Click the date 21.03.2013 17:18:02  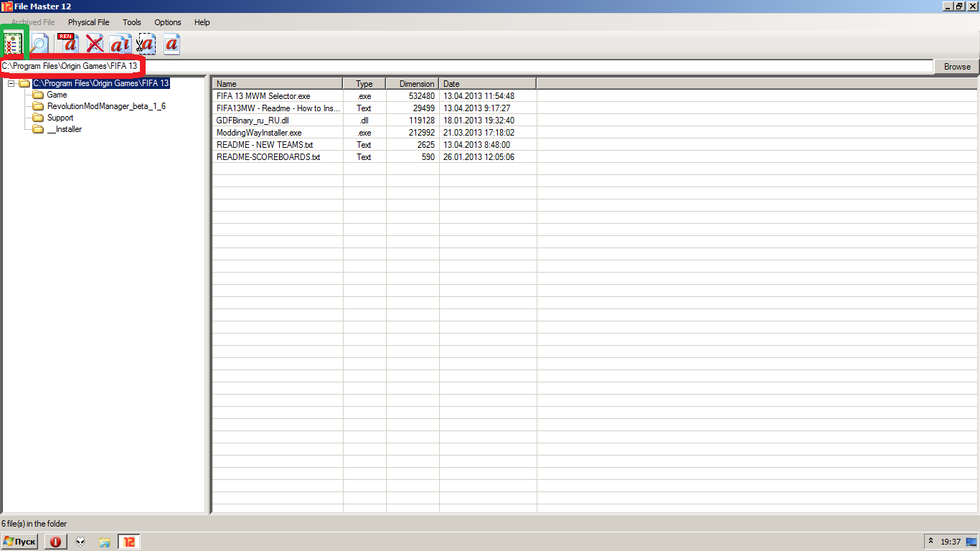[479, 133]
